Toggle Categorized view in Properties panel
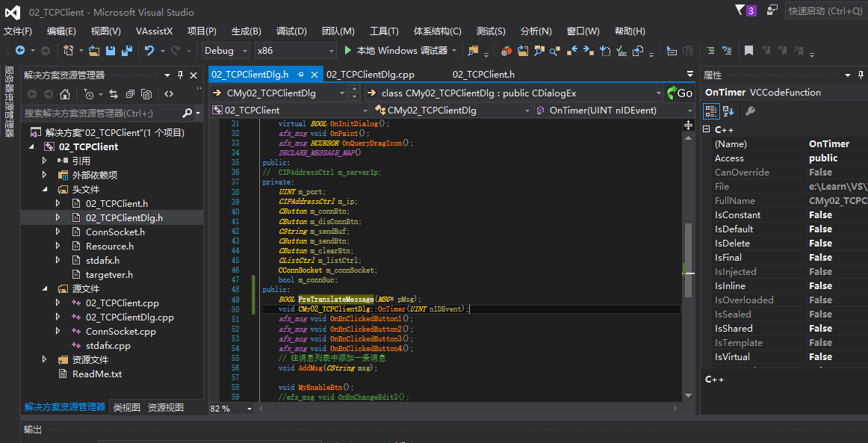868x443 pixels. tap(711, 111)
